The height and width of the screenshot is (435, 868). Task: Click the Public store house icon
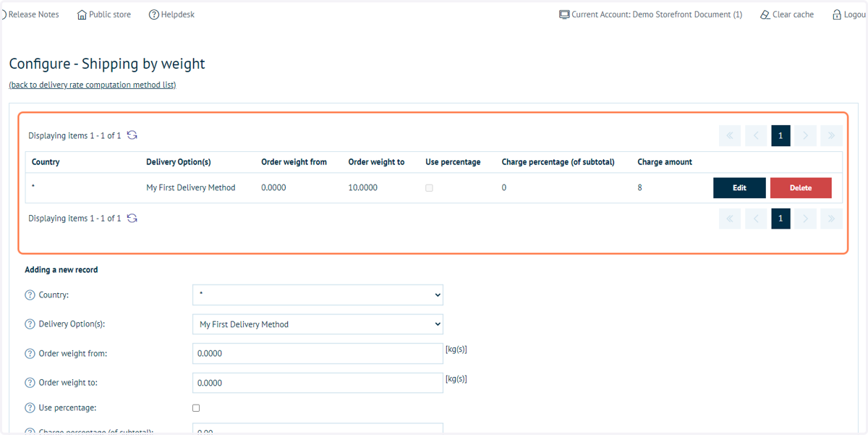coord(82,14)
